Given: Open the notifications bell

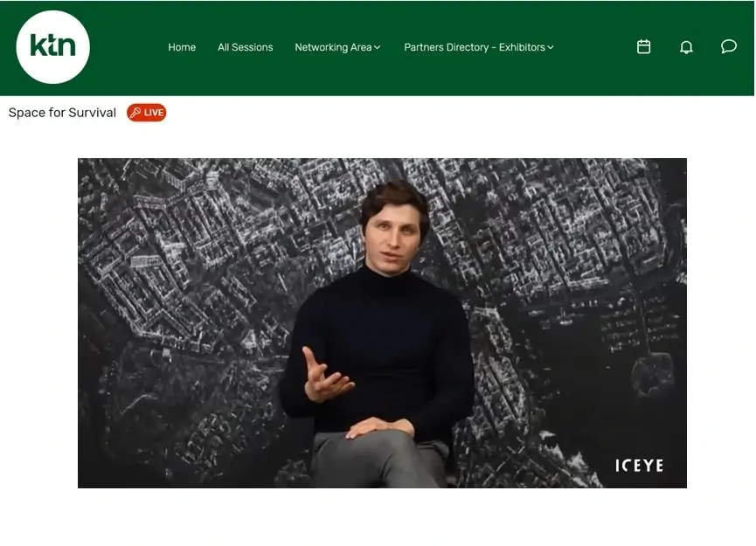Looking at the screenshot, I should (686, 47).
